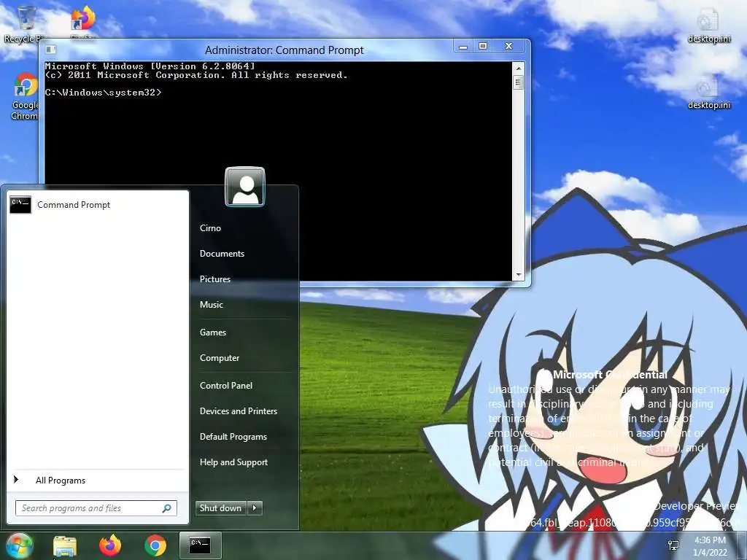747x560 pixels.
Task: Launch Firefox from the taskbar
Action: click(110, 545)
